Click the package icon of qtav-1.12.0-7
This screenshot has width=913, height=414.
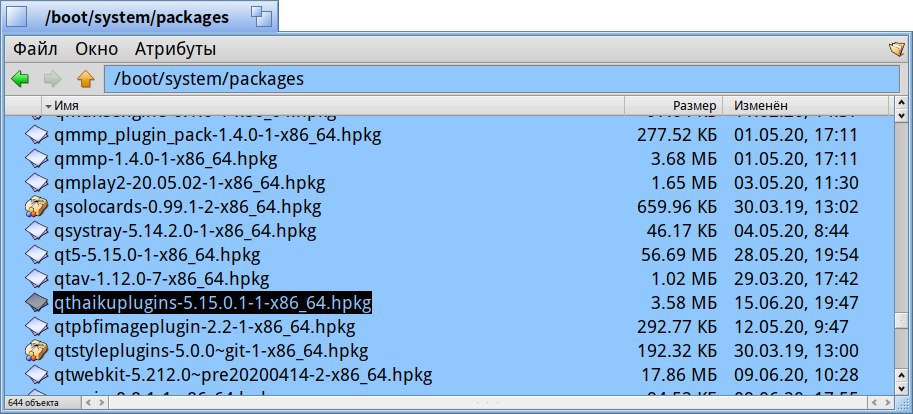[x=37, y=279]
